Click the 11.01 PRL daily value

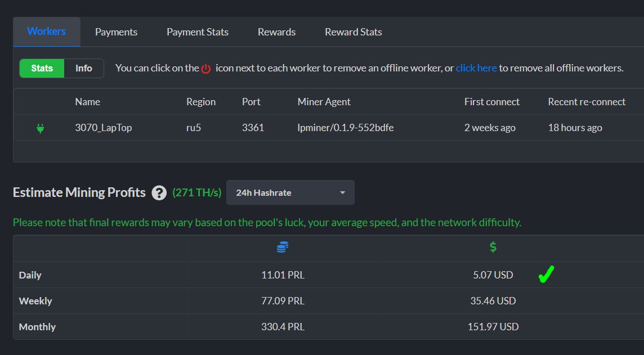[283, 275]
